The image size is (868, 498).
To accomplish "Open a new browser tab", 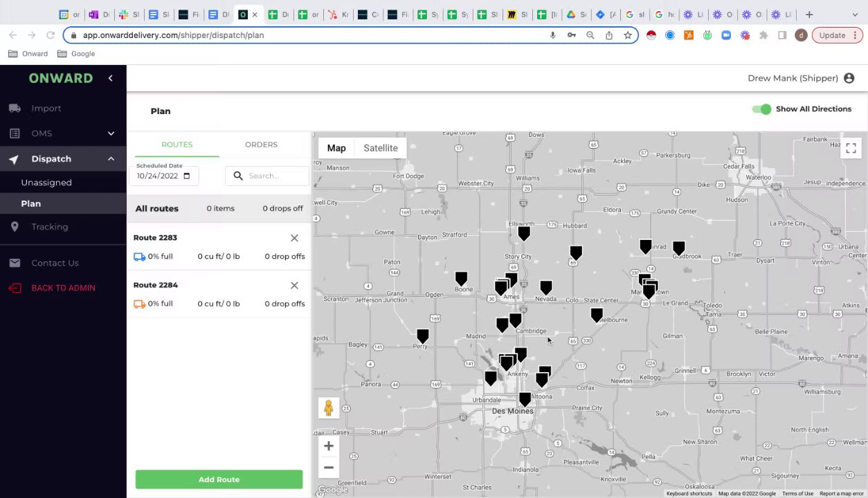I will [808, 15].
